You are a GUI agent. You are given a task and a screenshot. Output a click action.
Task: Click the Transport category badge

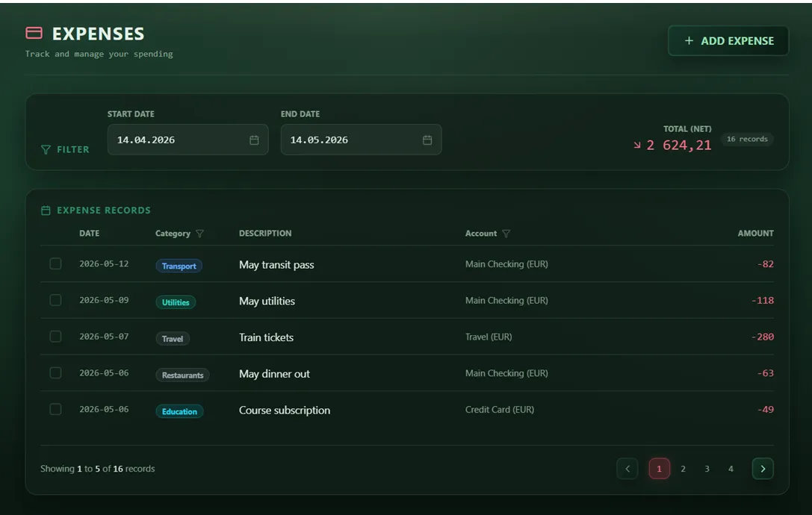click(x=179, y=266)
